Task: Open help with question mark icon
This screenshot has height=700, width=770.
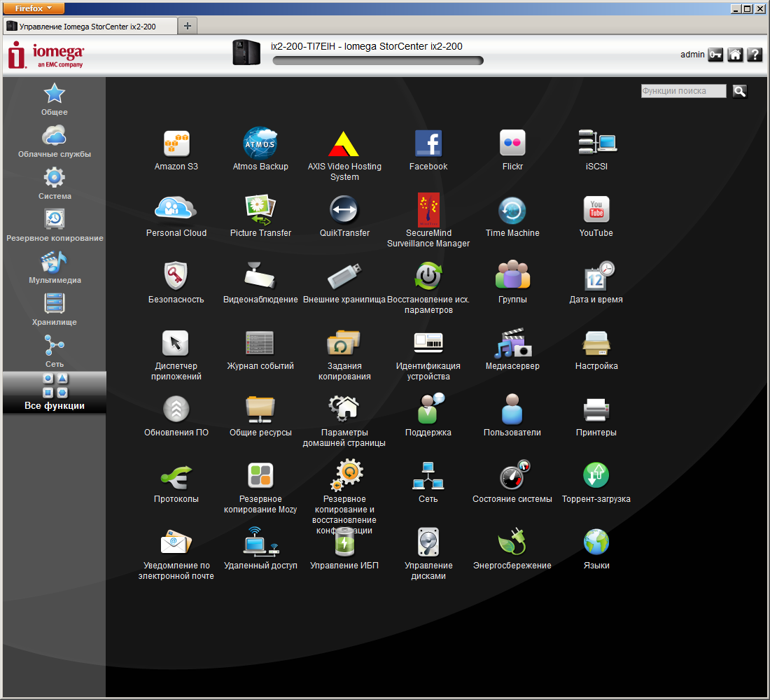Action: (x=755, y=55)
